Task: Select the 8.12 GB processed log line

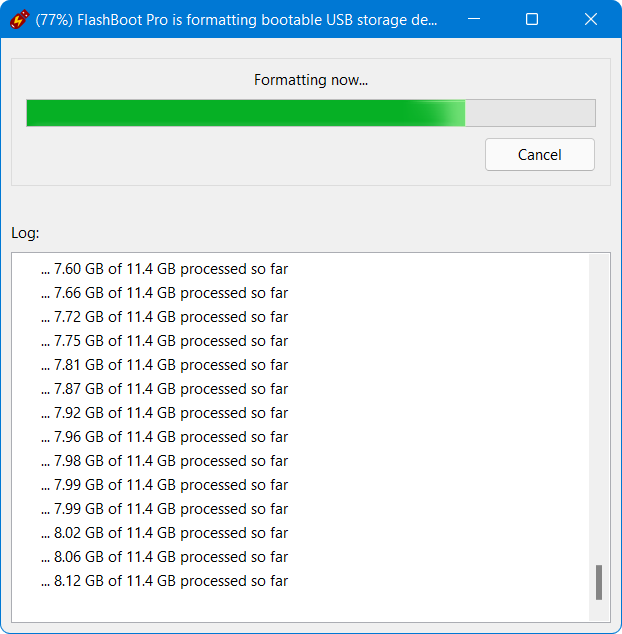Action: tap(164, 581)
